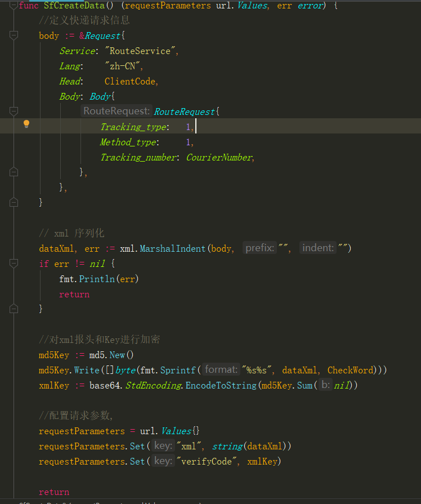Click the Method_type field name
This screenshot has height=504, width=421.
click(128, 142)
